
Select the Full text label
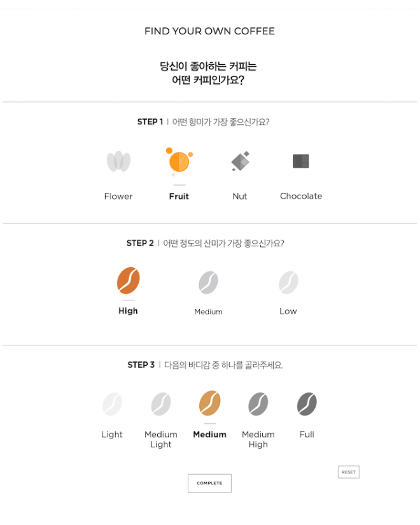307,434
